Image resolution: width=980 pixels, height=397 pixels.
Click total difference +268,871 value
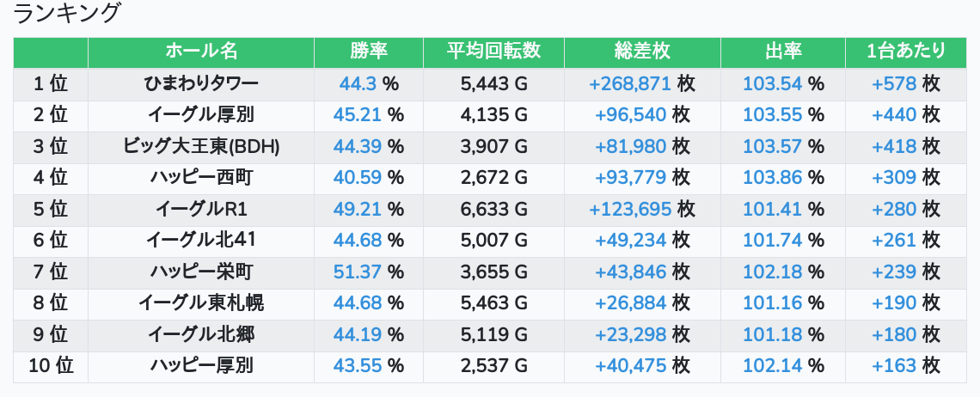630,83
